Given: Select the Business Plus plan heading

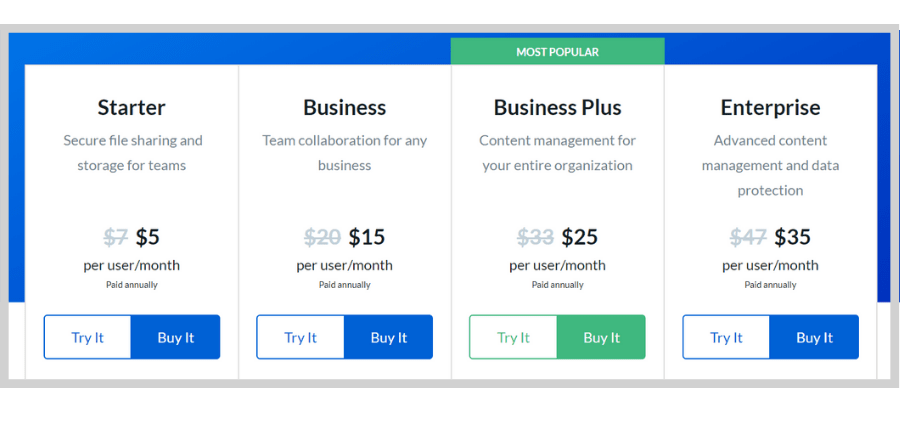Looking at the screenshot, I should tap(557, 107).
